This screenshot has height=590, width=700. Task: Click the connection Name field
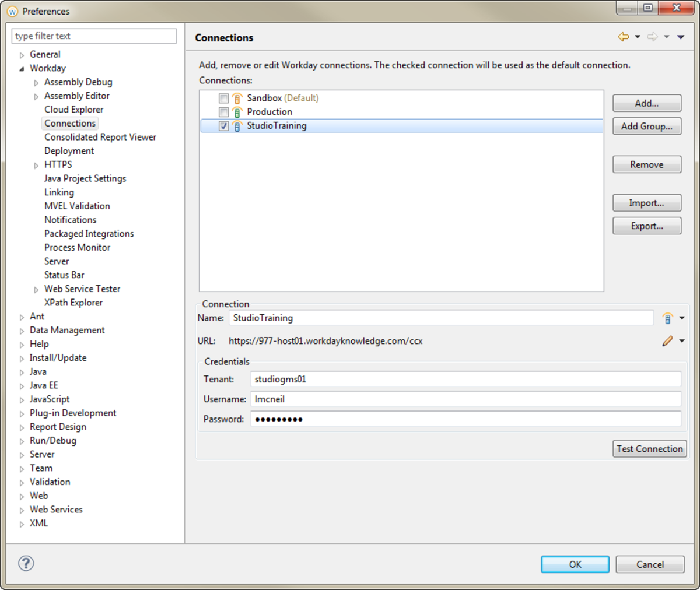pos(441,318)
